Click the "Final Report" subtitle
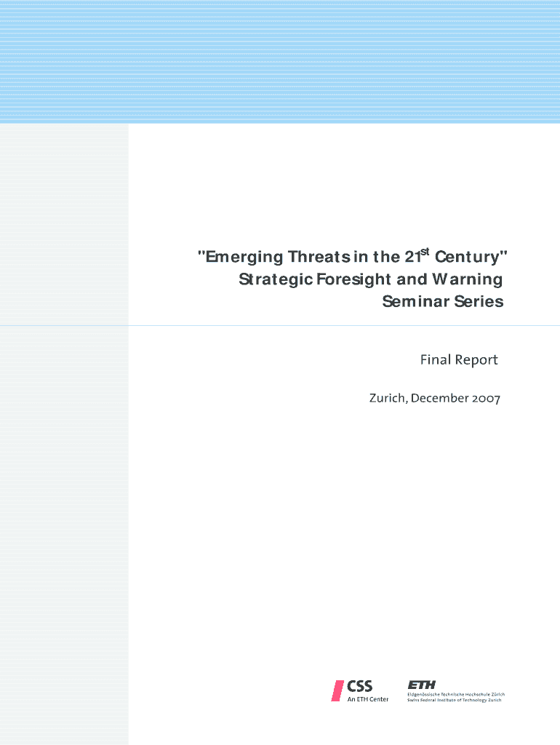Image resolution: width=560 pixels, height=745 pixels. [458, 360]
